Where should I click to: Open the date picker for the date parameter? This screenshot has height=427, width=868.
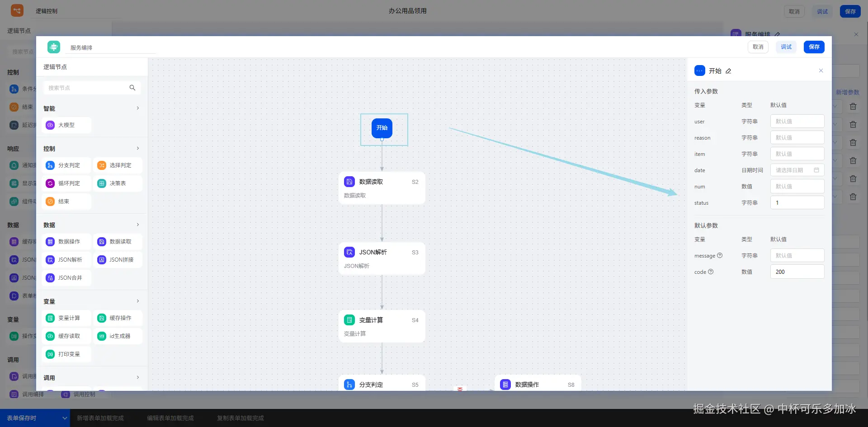797,170
